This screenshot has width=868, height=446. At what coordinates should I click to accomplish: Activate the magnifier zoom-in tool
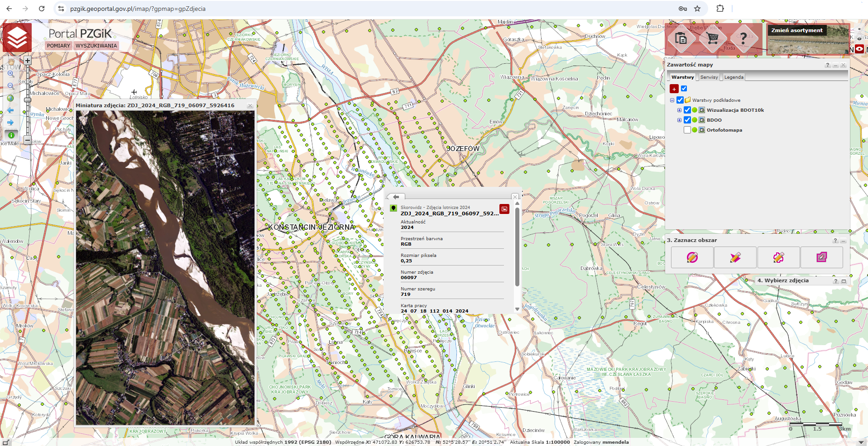pyautogui.click(x=11, y=73)
